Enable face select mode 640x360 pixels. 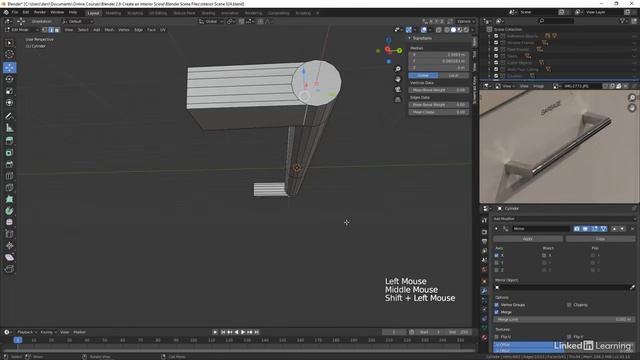[57, 30]
